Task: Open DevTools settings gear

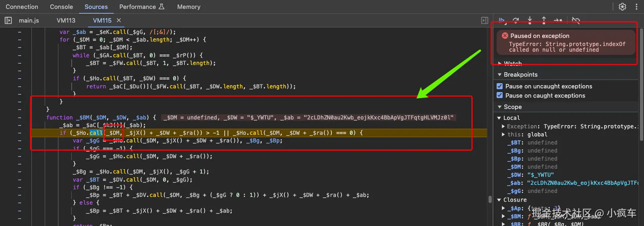Action: click(622, 6)
